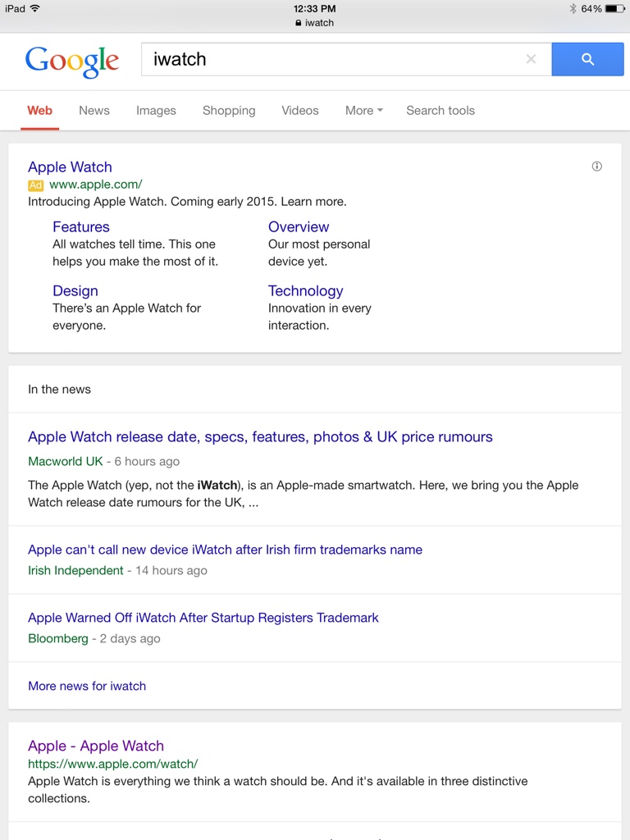Tap the Google logo
The width and height of the screenshot is (630, 840).
72,61
